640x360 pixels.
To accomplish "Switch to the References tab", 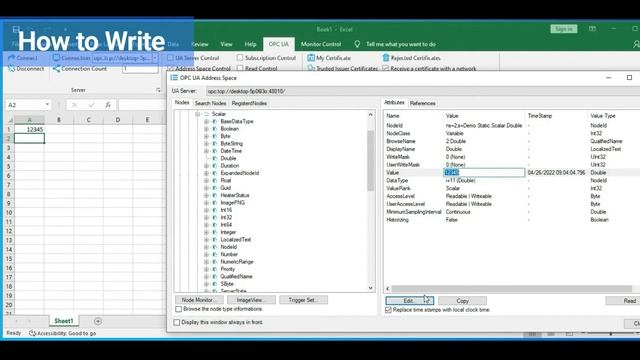I will pyautogui.click(x=422, y=103).
